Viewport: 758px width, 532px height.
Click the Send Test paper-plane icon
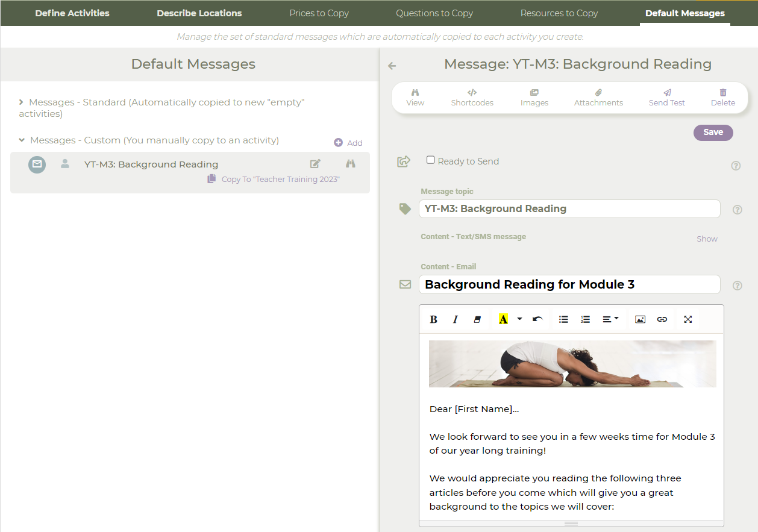[667, 93]
